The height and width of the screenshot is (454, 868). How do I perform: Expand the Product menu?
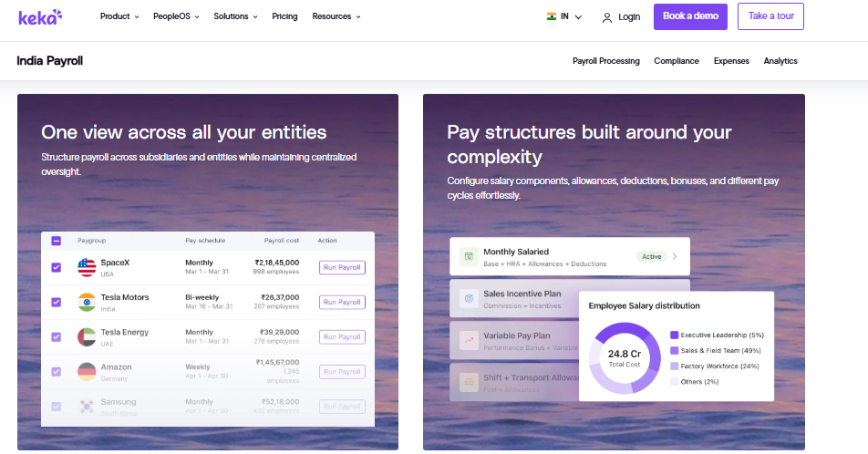119,16
